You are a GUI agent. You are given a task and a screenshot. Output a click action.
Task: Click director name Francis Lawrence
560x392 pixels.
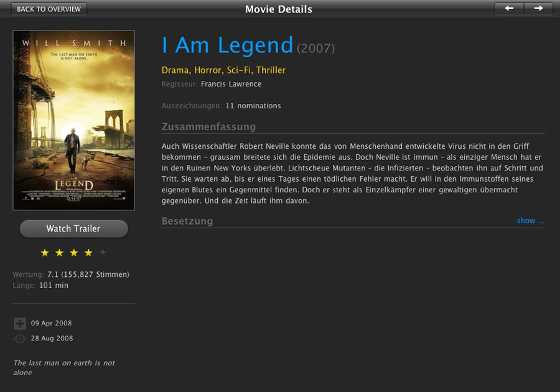(x=231, y=84)
